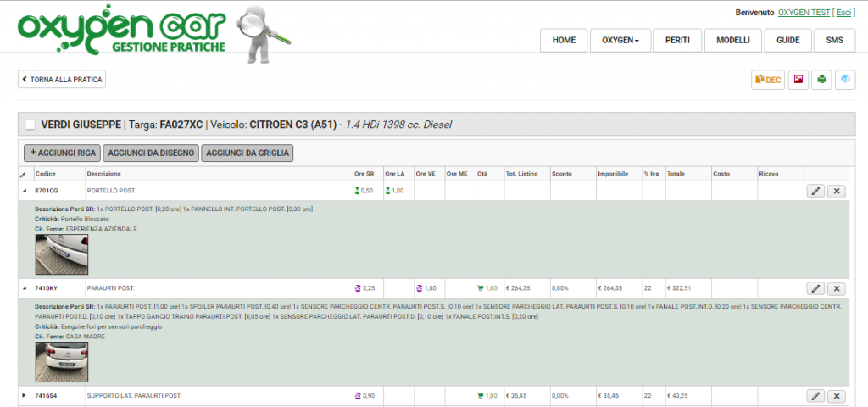Open the PORTELLO POST. car photo thumbnail

[61, 254]
